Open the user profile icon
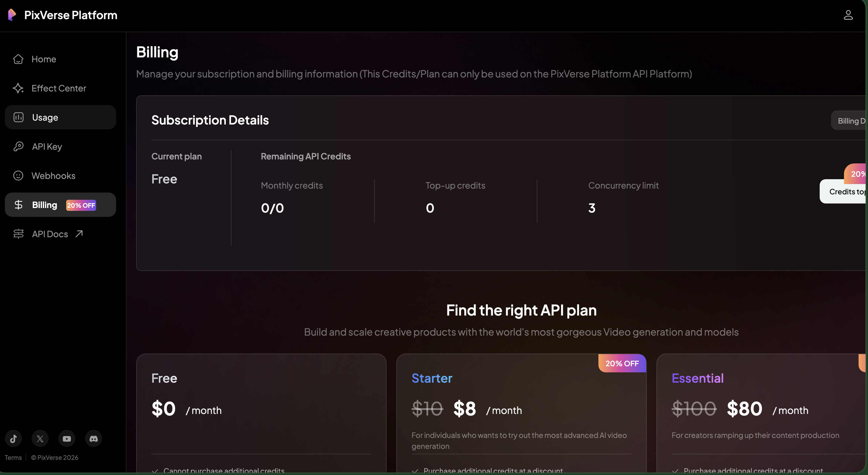 pos(848,15)
